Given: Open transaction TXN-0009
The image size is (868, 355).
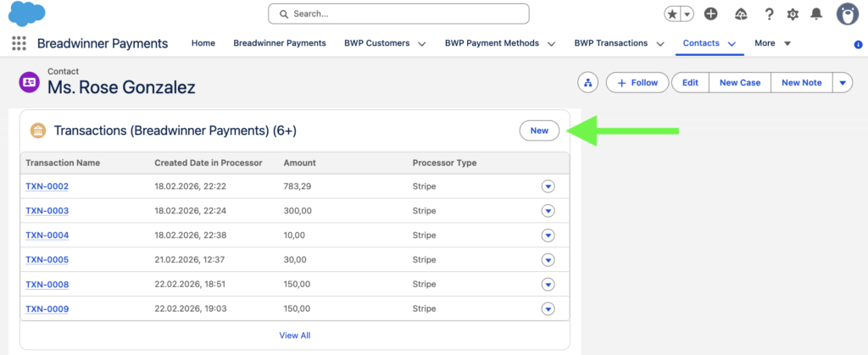Looking at the screenshot, I should 47,309.
